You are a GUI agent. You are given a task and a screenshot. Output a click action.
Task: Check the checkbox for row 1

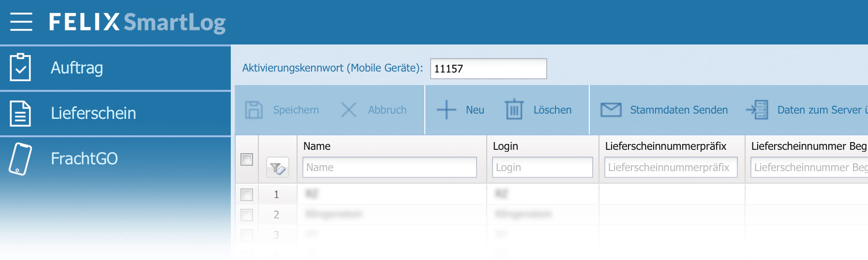pos(247,194)
